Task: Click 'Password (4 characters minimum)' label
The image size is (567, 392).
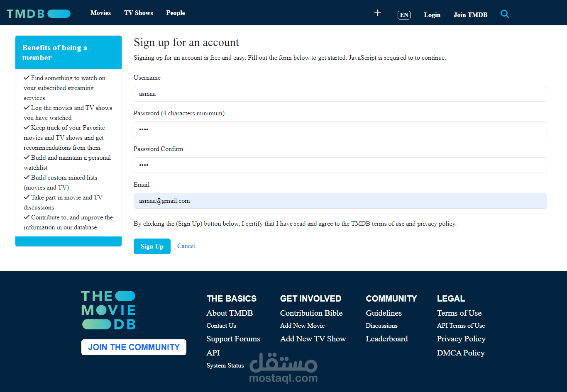Action: pos(179,113)
